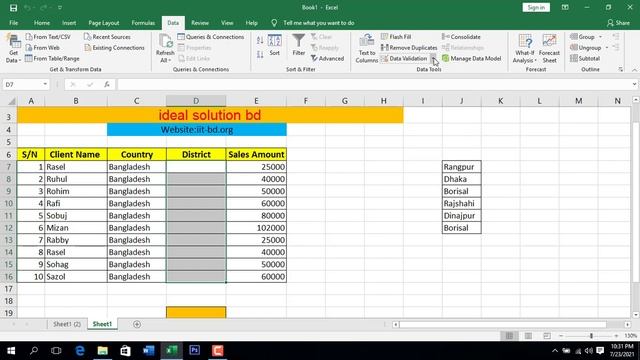The width and height of the screenshot is (640, 360).
Task: Add a new sheet with plus button
Action: pyautogui.click(x=137, y=324)
